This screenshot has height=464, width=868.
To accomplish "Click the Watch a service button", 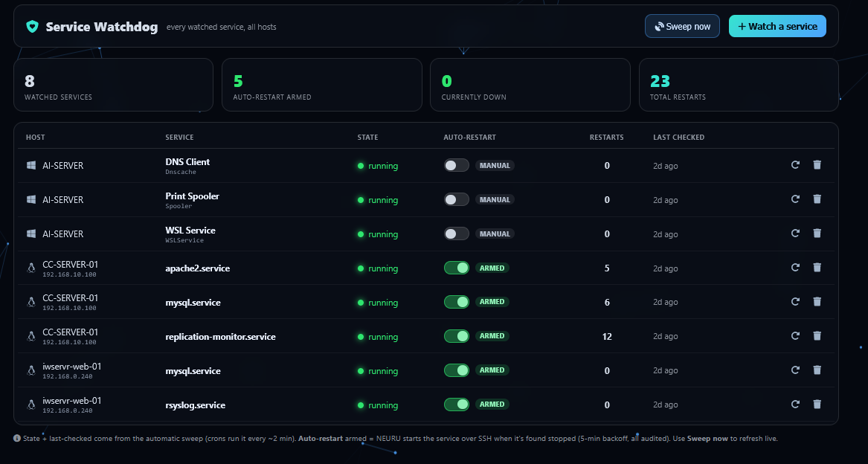I will coord(777,26).
